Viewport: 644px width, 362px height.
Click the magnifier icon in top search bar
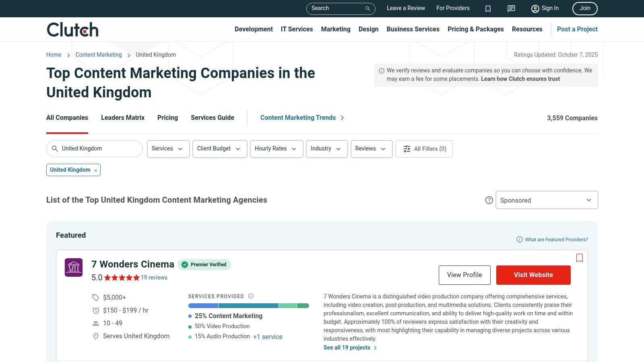(367, 8)
